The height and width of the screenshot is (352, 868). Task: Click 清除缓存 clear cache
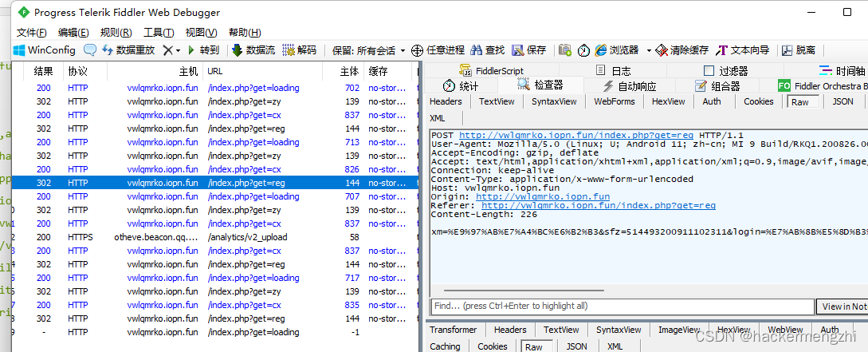coord(682,50)
